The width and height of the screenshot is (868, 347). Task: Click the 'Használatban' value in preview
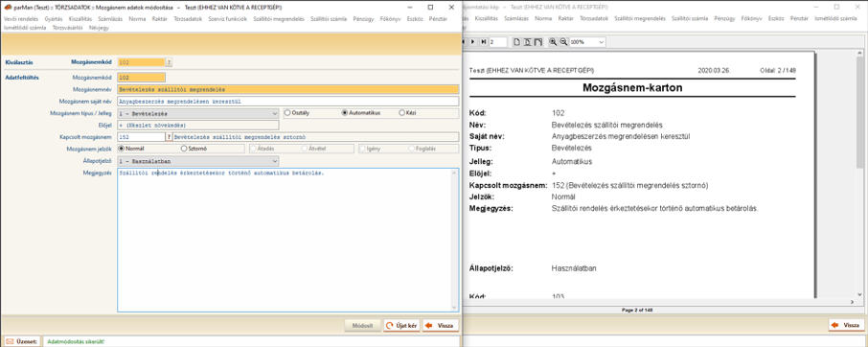(x=574, y=268)
